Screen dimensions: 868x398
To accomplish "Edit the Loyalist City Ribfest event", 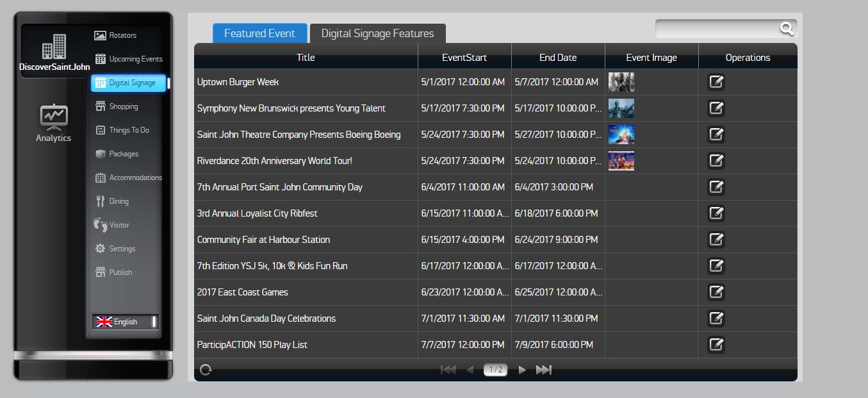I will (x=716, y=213).
